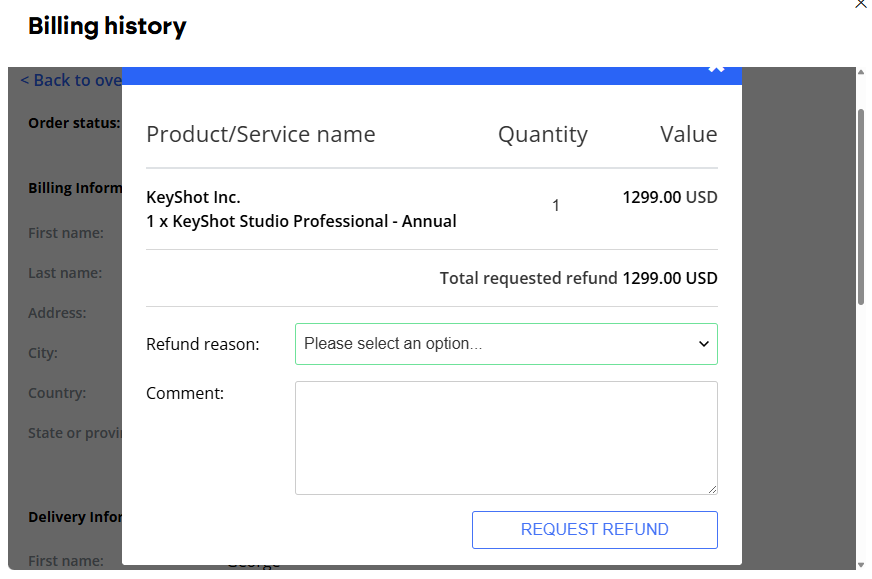872x579 pixels.
Task: Grab the comment box resize handle
Action: point(712,489)
